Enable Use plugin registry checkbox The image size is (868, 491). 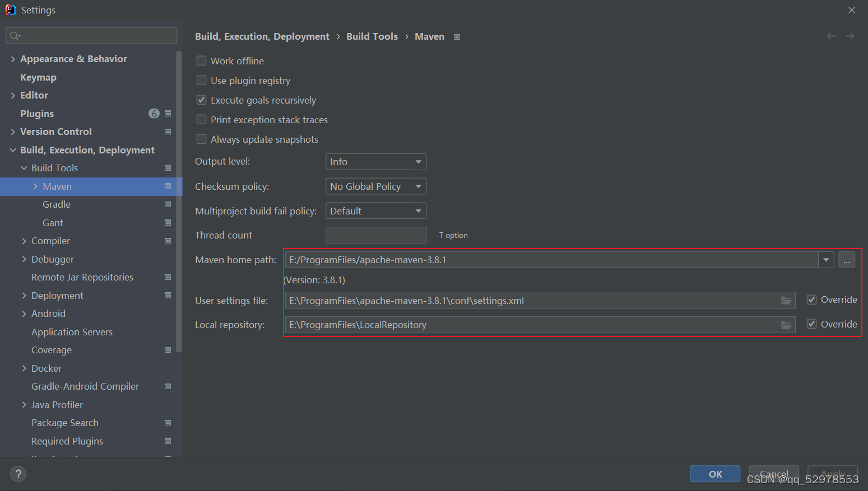coord(201,80)
